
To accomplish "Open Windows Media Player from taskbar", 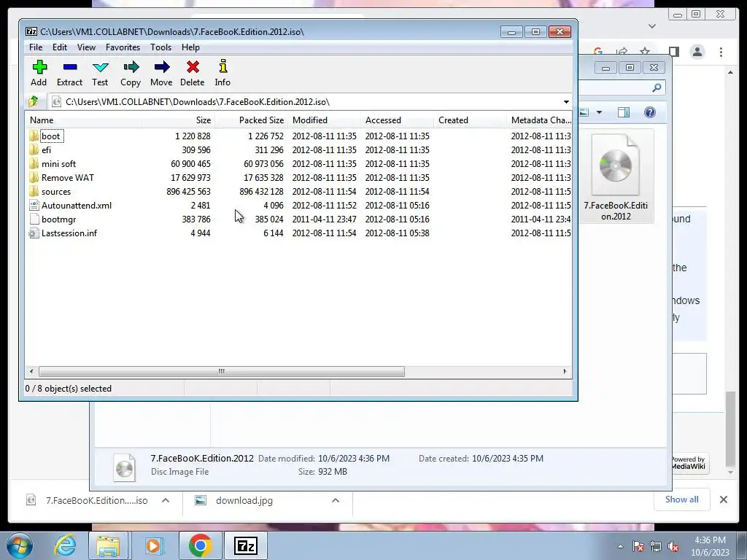I will pos(153,545).
